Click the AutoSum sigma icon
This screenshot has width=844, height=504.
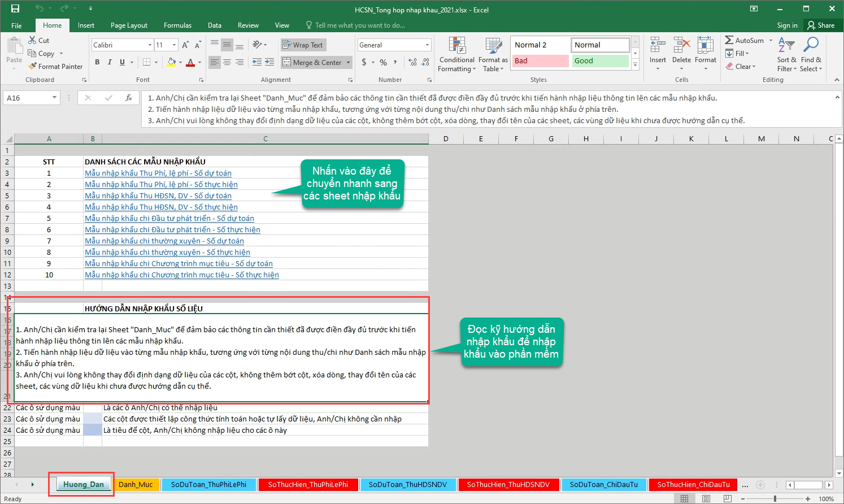(729, 40)
